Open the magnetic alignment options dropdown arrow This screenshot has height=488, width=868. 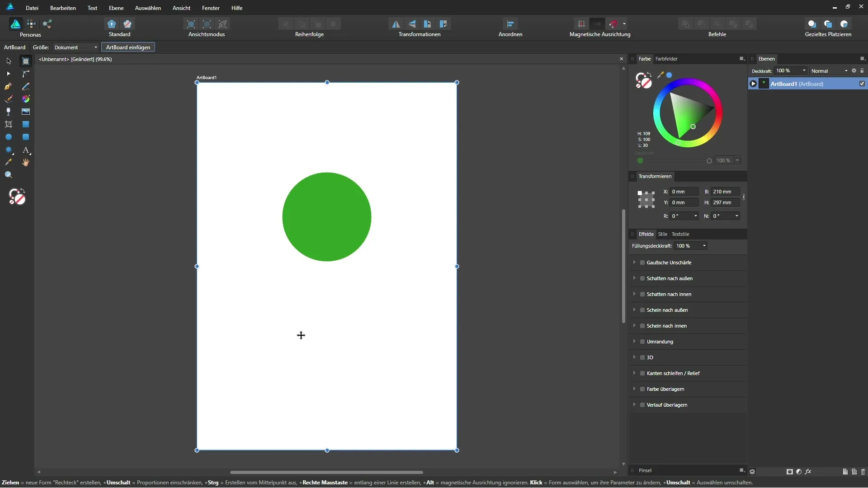624,24
